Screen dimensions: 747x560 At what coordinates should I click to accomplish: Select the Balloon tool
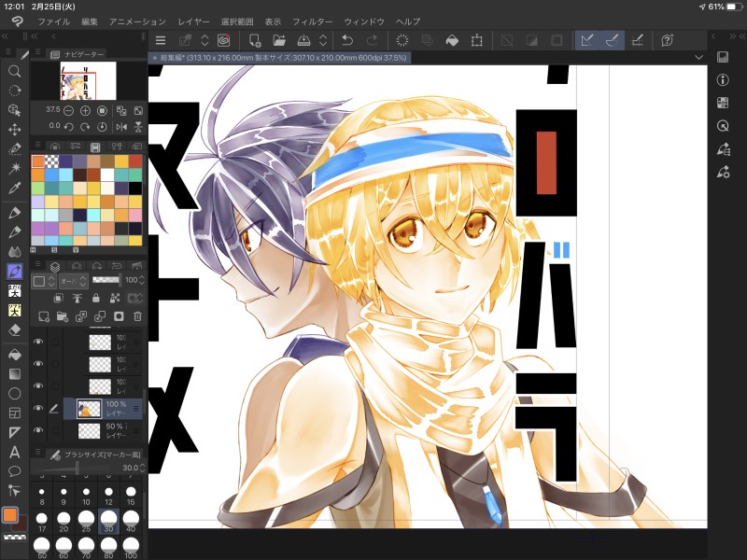tap(14, 471)
